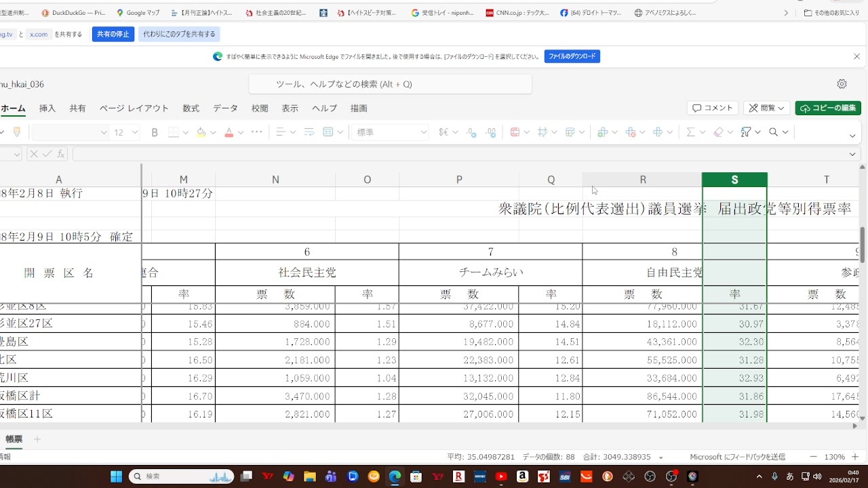868x488 pixels.
Task: Click the sort and filter icon
Action: tap(746, 132)
